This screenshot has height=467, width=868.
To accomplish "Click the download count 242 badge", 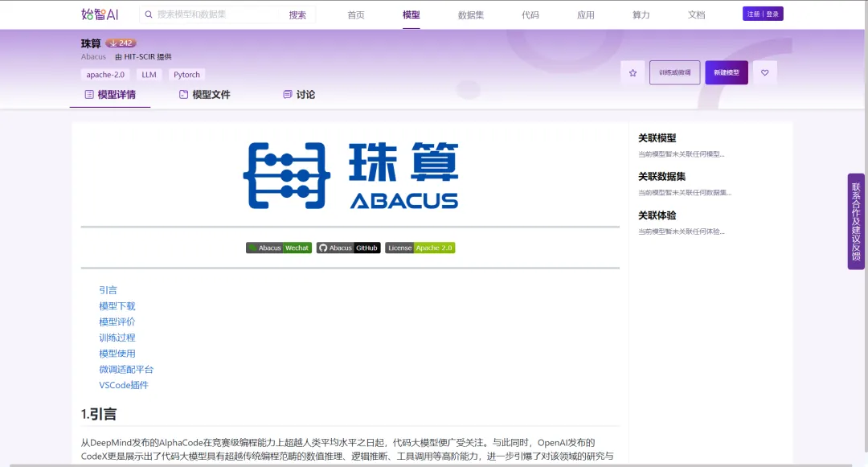I will tap(121, 43).
